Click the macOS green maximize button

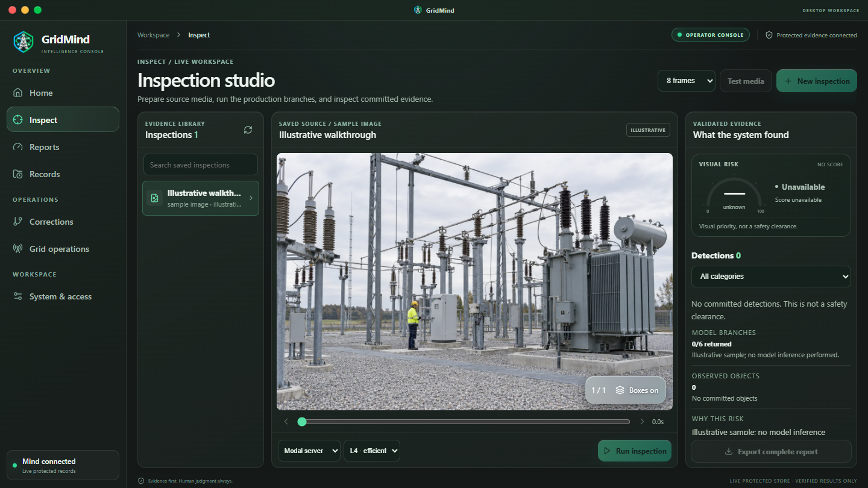pos(38,10)
